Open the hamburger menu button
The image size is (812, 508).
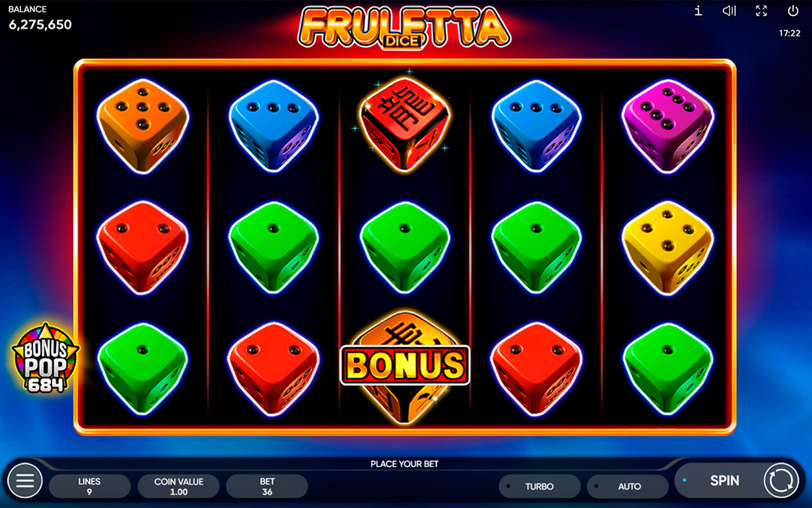click(x=25, y=480)
